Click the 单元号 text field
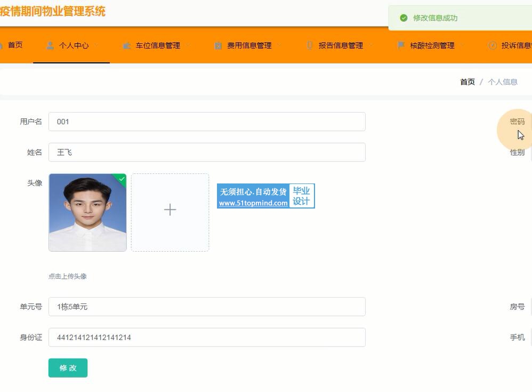The height and width of the screenshot is (392, 532). 207,307
